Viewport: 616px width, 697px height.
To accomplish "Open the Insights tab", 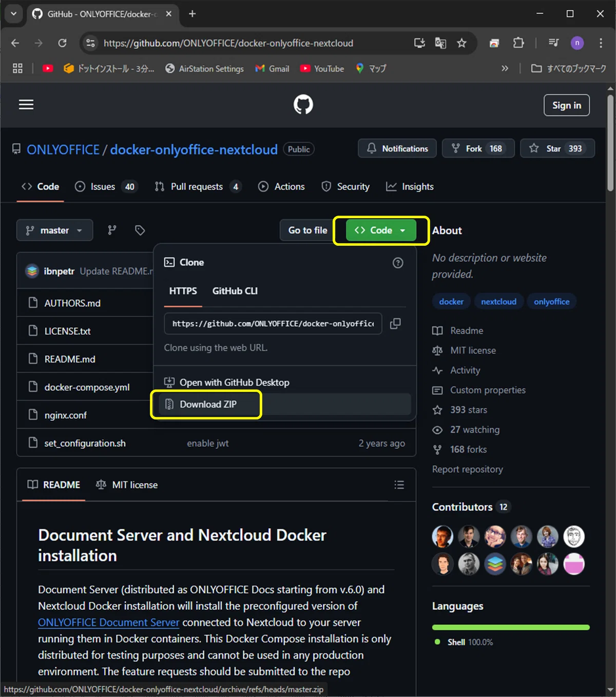I will [410, 187].
